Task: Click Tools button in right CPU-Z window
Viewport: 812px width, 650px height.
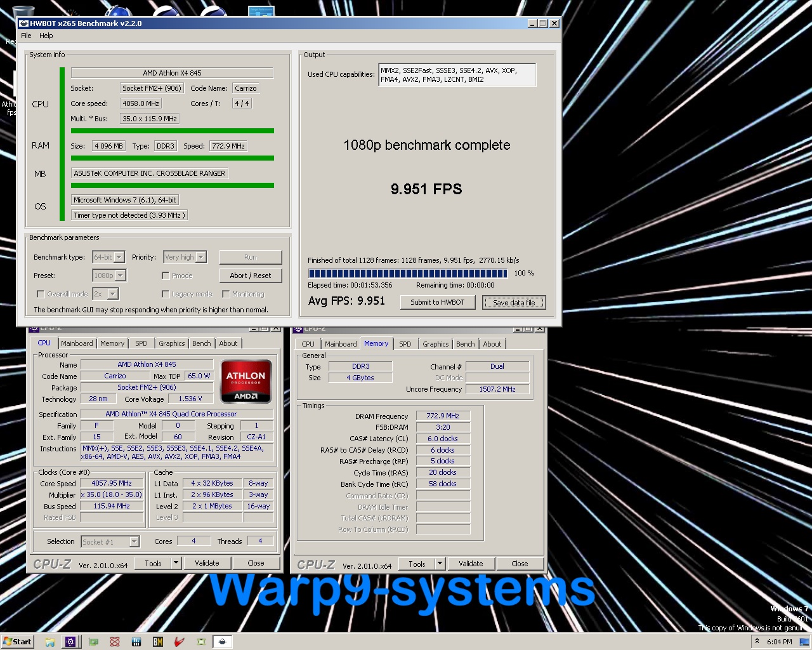Action: pyautogui.click(x=417, y=564)
